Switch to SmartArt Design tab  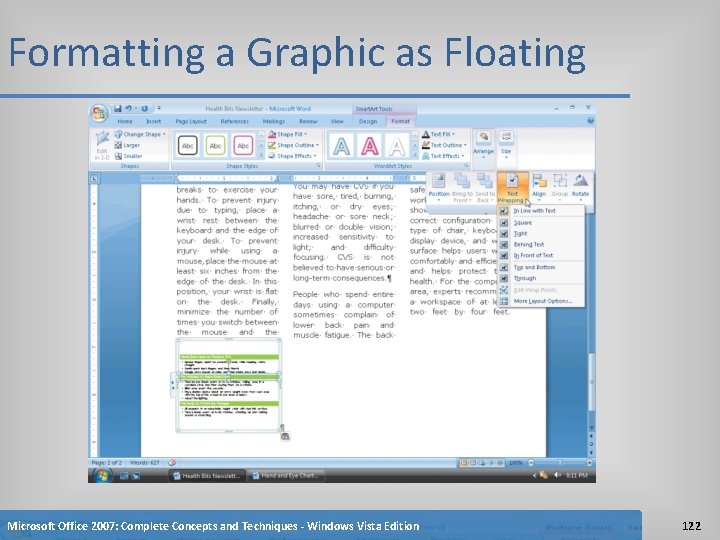[x=368, y=121]
